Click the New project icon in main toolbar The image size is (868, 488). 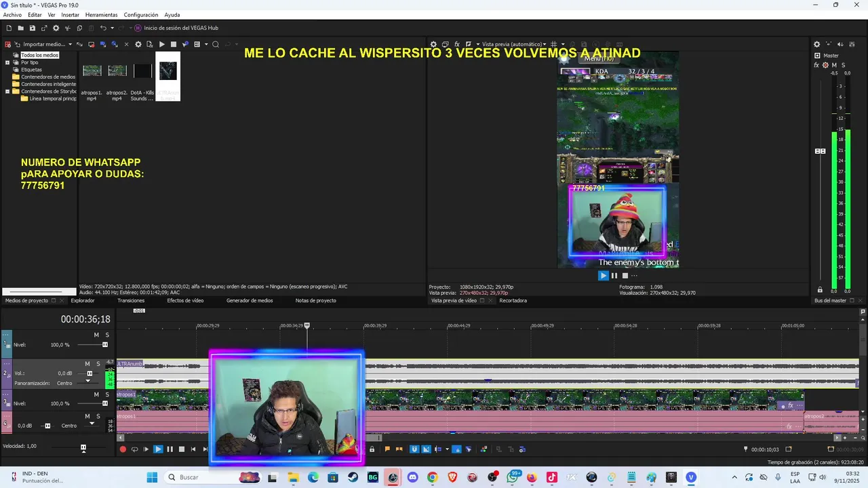(x=9, y=28)
